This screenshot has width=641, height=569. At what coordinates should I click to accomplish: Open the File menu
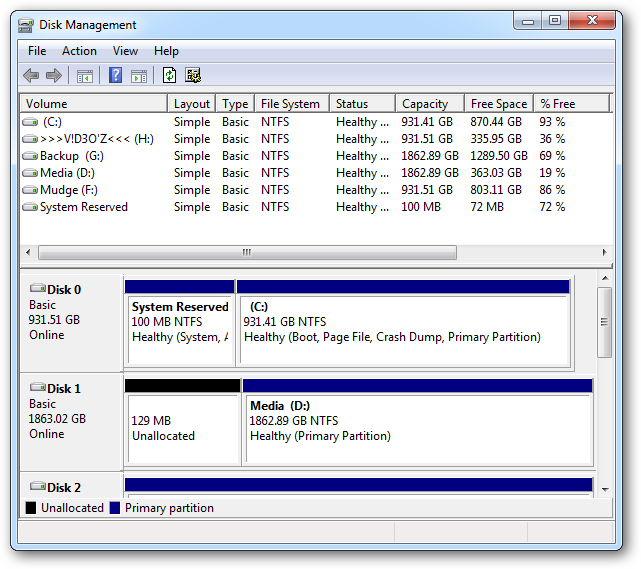point(37,51)
